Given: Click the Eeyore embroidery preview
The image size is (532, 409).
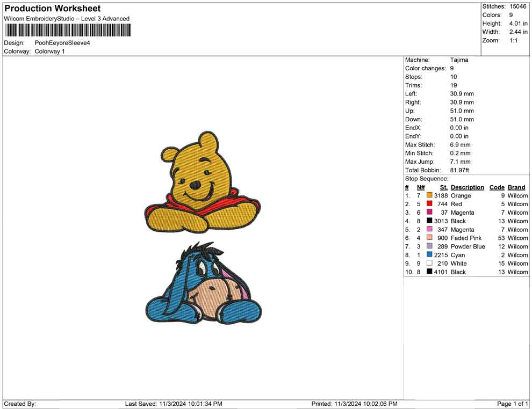Looking at the screenshot, I should pyautogui.click(x=204, y=283).
